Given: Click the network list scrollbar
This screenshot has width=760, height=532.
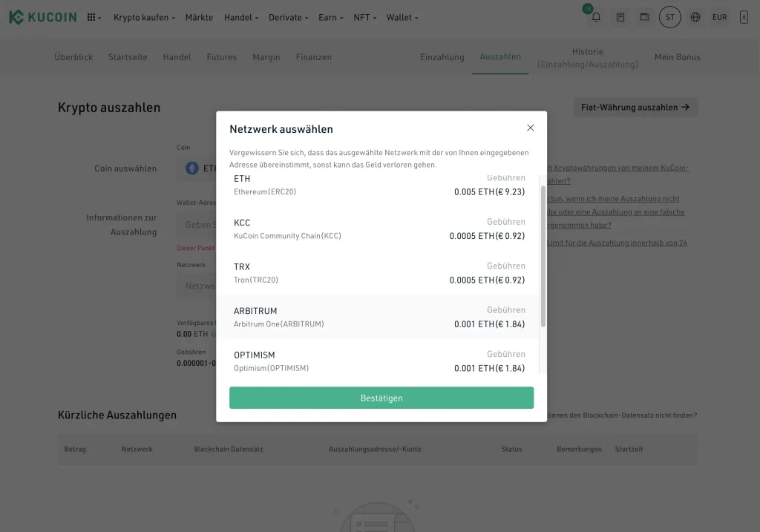Looking at the screenshot, I should [543, 256].
